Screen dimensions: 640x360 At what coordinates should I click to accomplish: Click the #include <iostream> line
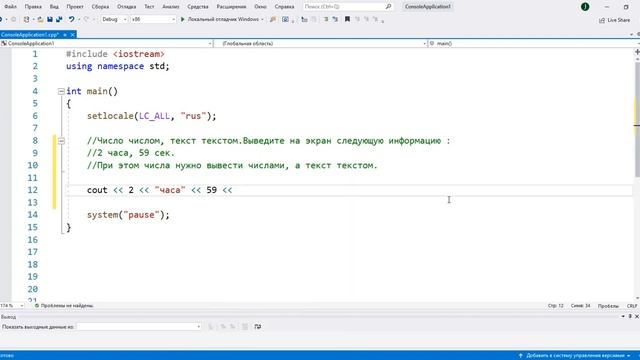[x=116, y=54]
